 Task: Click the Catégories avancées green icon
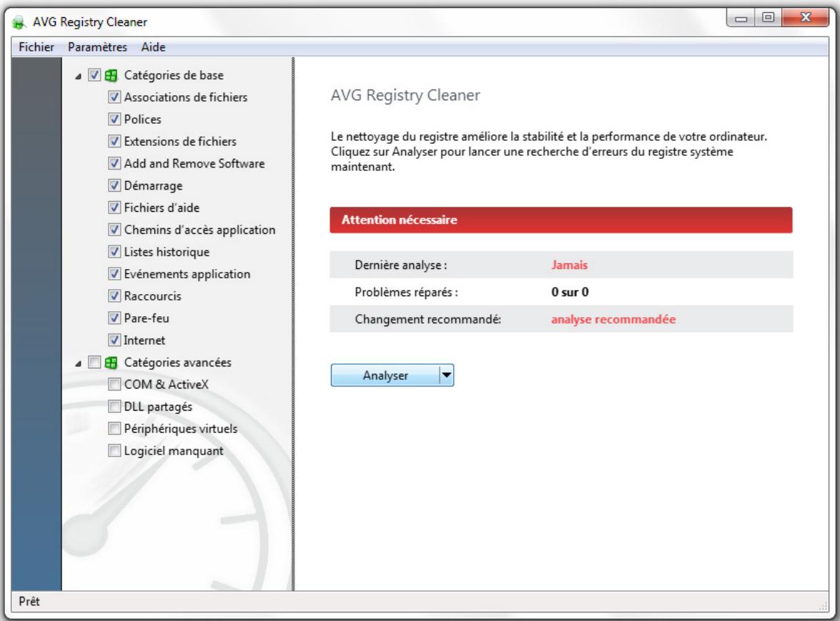tap(111, 363)
